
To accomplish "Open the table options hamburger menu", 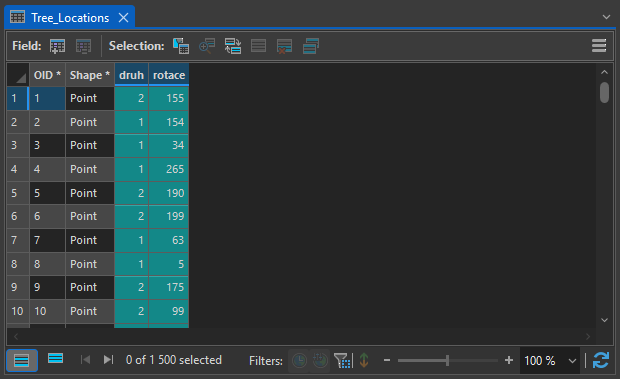I will tap(599, 46).
